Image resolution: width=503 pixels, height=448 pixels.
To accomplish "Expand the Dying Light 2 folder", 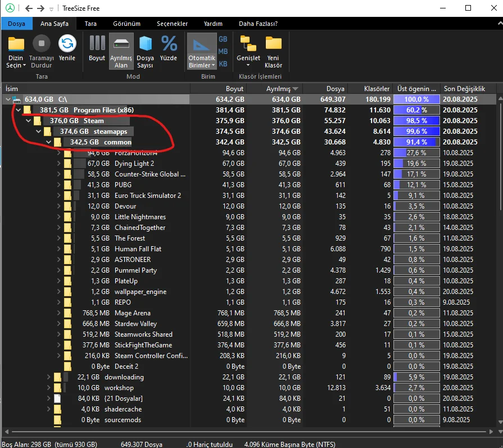I will pos(59,164).
